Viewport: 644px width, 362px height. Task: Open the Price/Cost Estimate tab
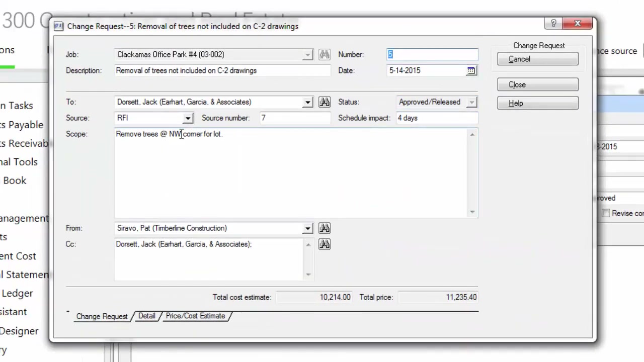pyautogui.click(x=195, y=316)
